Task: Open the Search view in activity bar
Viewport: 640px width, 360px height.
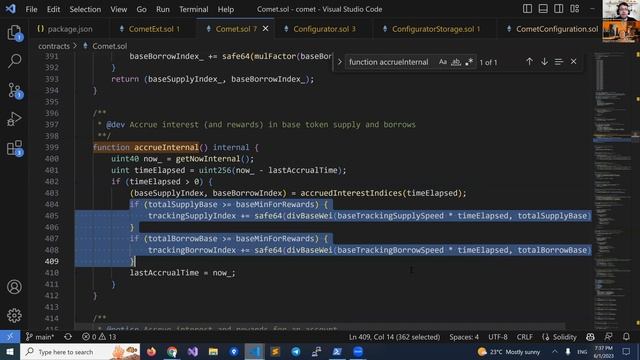Action: tap(14, 61)
